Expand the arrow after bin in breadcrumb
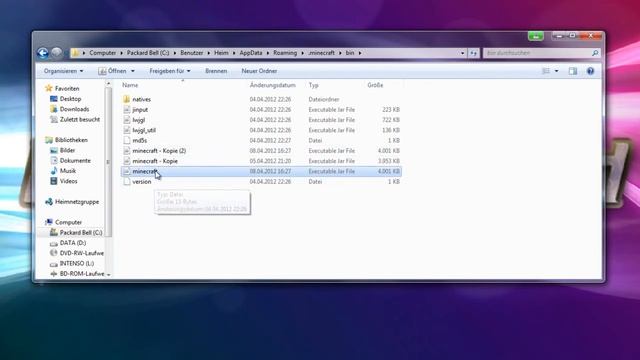The image size is (640, 360). 360,53
